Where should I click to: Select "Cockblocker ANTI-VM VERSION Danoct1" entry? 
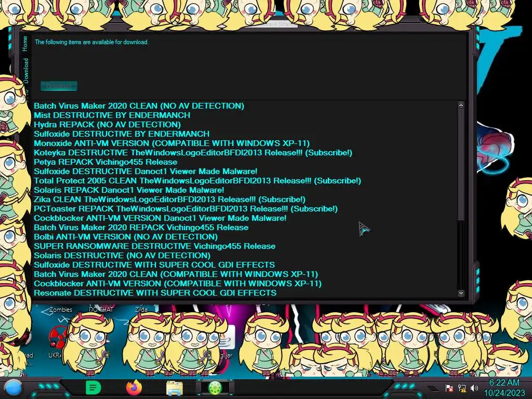pyautogui.click(x=160, y=218)
